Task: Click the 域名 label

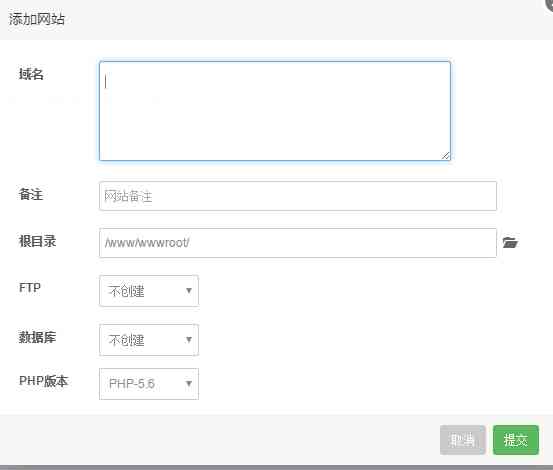Action: point(31,74)
